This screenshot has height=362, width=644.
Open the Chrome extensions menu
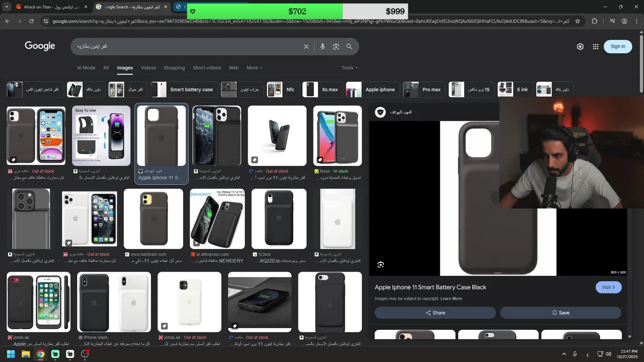[x=595, y=21]
